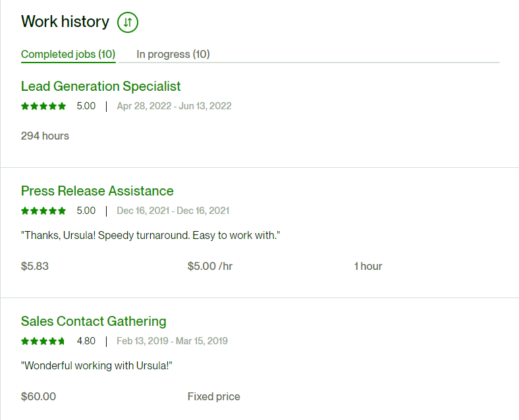Click the star rating under Press Release Assistance
The height and width of the screenshot is (420, 519).
(43, 211)
